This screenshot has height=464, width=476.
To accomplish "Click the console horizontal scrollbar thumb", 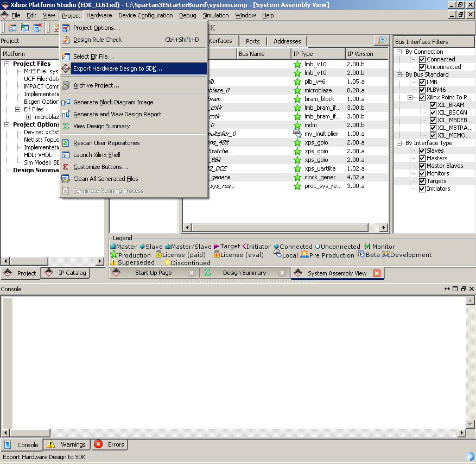I will (x=29, y=432).
